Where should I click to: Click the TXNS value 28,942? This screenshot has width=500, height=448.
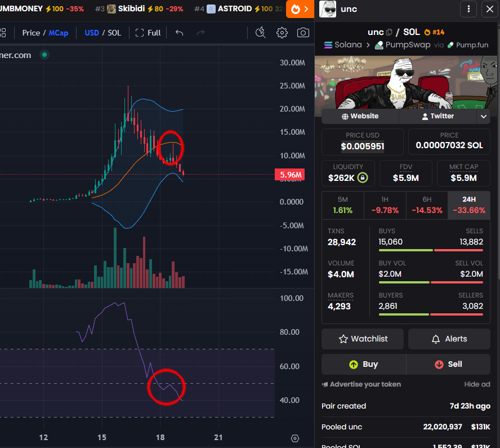tap(342, 242)
